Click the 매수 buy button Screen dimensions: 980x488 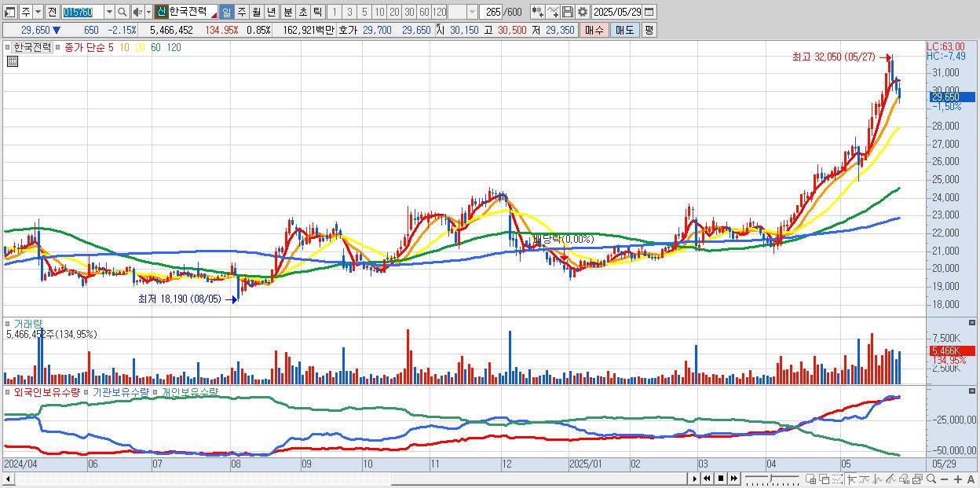click(x=594, y=30)
